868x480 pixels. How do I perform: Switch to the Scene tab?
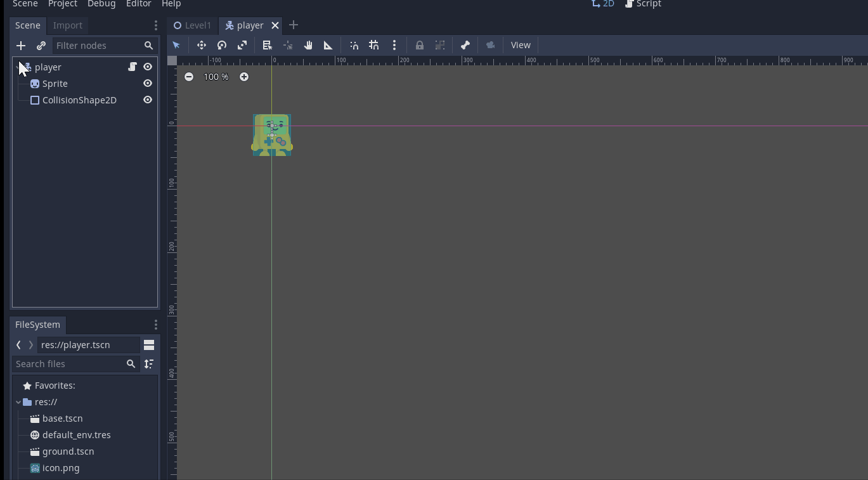(28, 25)
